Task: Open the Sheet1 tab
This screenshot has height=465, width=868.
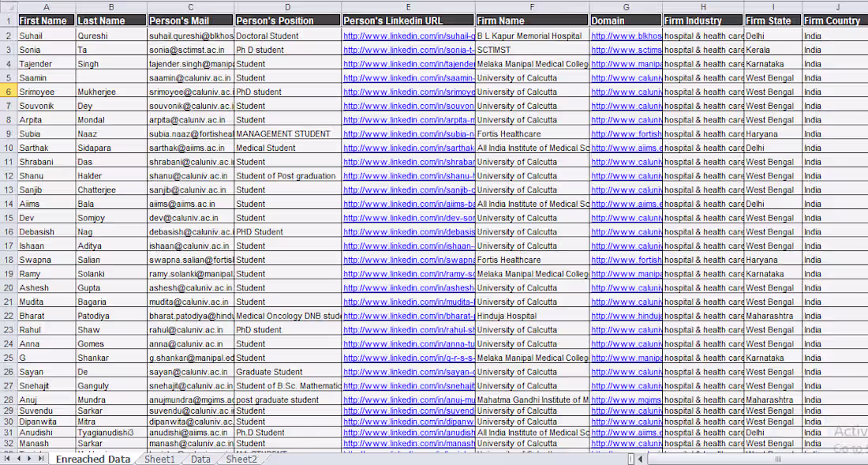Action: (x=159, y=459)
